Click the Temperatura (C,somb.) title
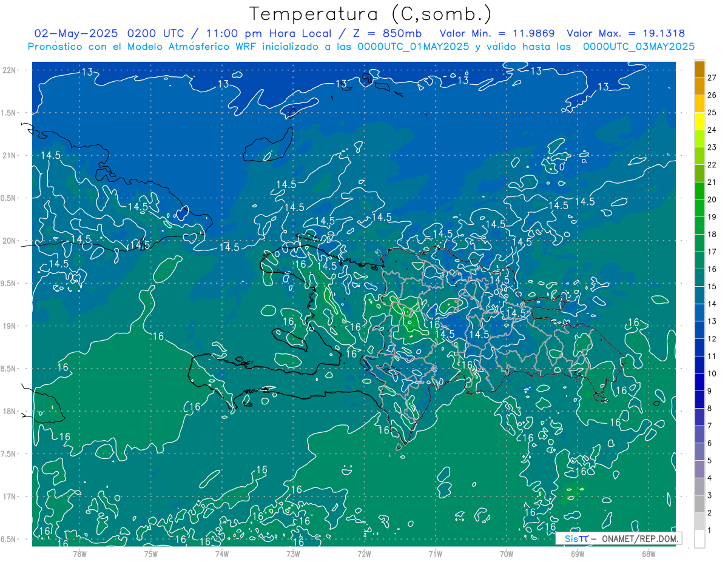The width and height of the screenshot is (728, 562). click(x=371, y=14)
